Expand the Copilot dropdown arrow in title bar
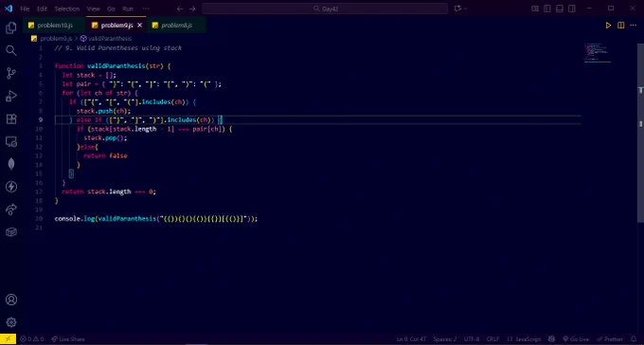 click(465, 9)
